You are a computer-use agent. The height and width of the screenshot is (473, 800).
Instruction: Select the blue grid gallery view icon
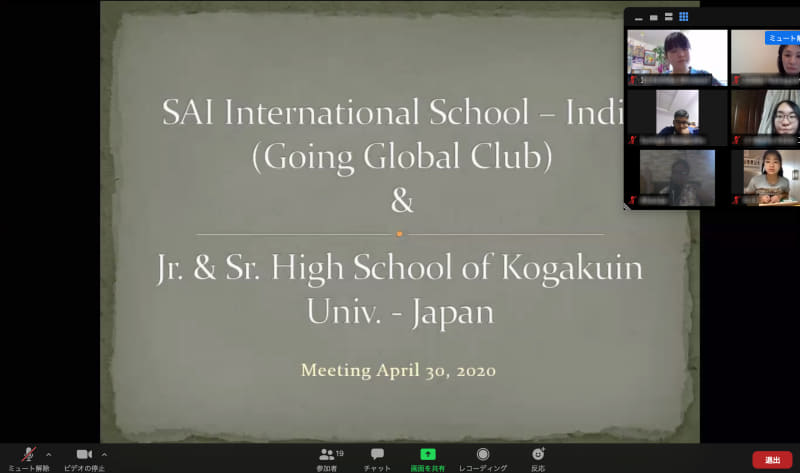click(x=684, y=17)
